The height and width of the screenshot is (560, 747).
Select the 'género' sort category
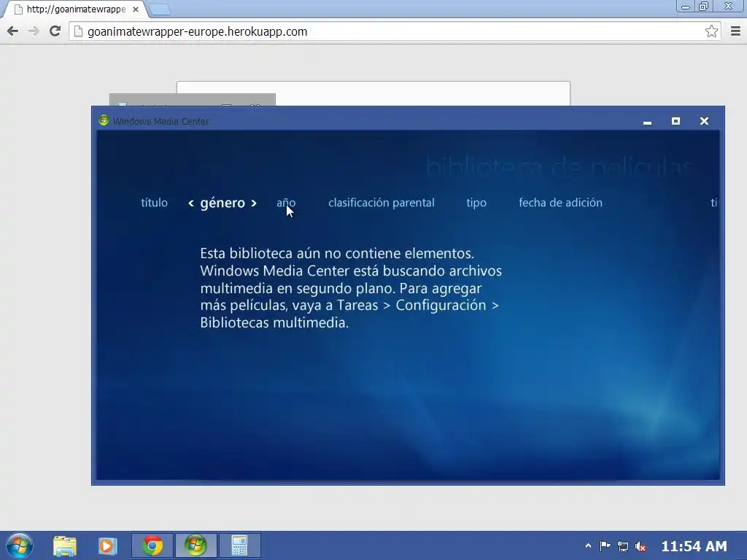tap(222, 203)
